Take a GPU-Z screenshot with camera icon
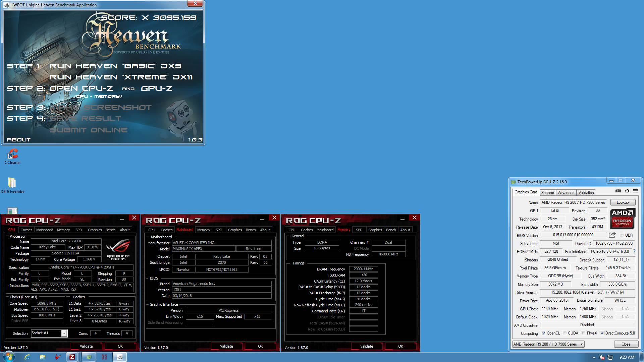 click(618, 191)
